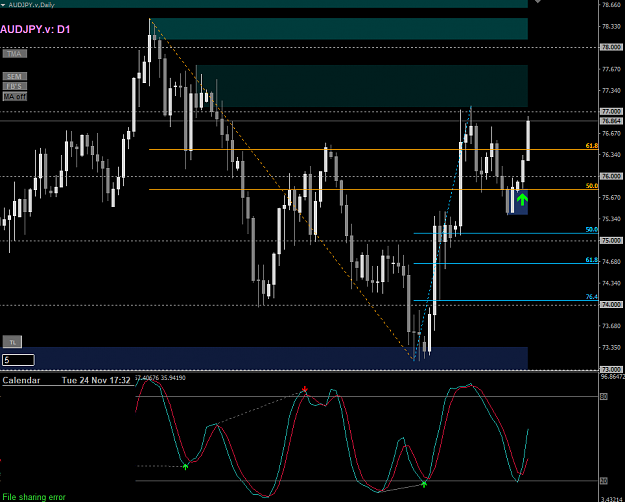625x502 pixels.
Task: Open the Calendar label
Action: click(22, 380)
